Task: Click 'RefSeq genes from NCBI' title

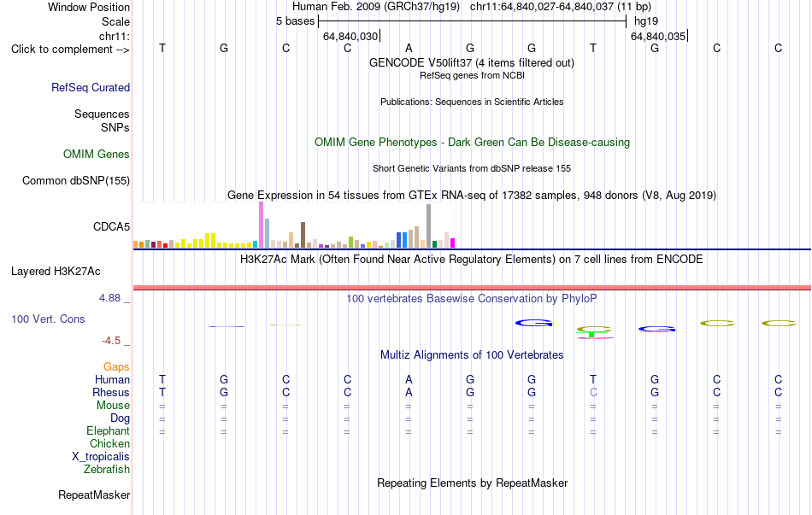Action: tap(473, 75)
